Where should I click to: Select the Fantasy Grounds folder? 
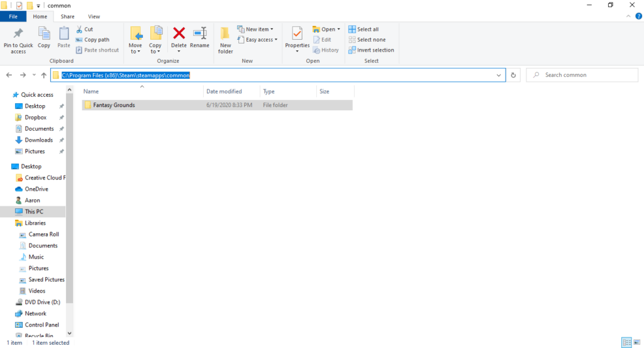[x=217, y=105]
